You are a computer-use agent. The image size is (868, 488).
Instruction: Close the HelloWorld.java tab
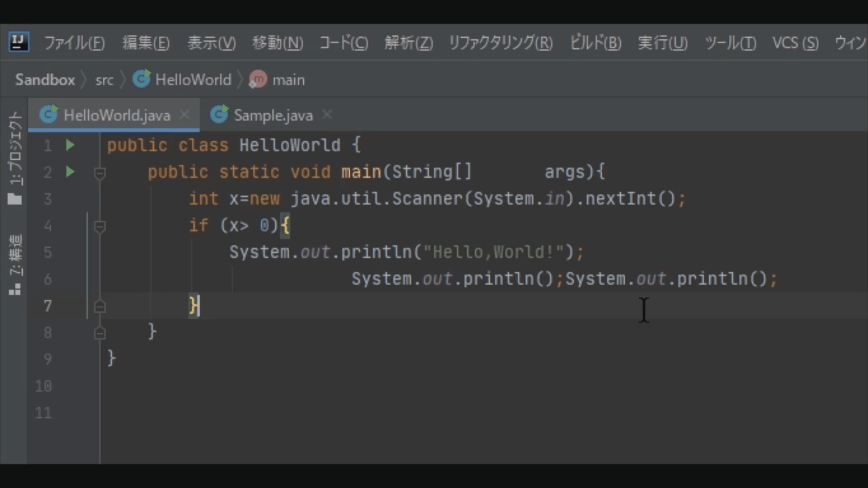(x=184, y=115)
